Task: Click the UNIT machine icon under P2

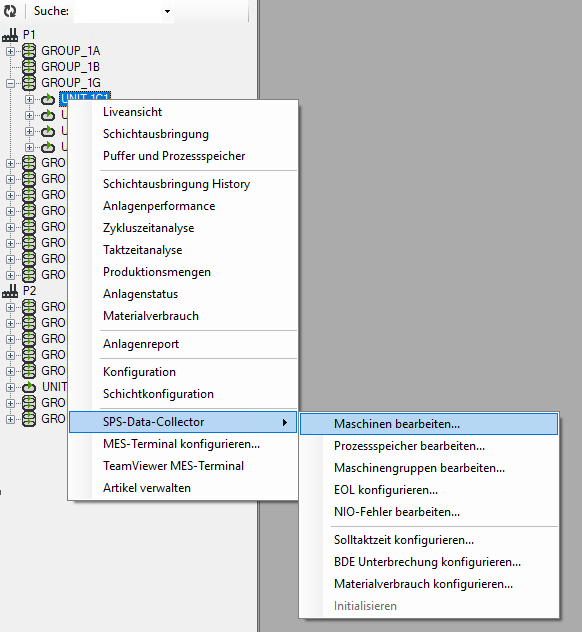Action: click(x=29, y=387)
